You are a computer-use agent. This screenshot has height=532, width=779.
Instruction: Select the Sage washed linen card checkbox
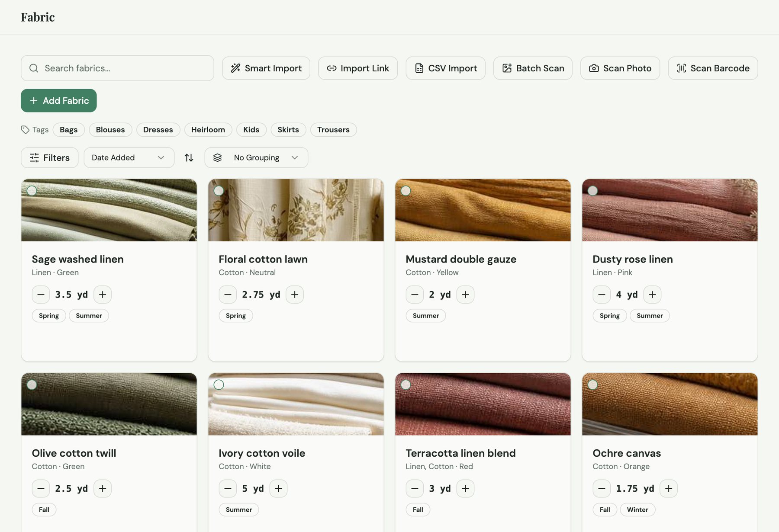click(32, 191)
